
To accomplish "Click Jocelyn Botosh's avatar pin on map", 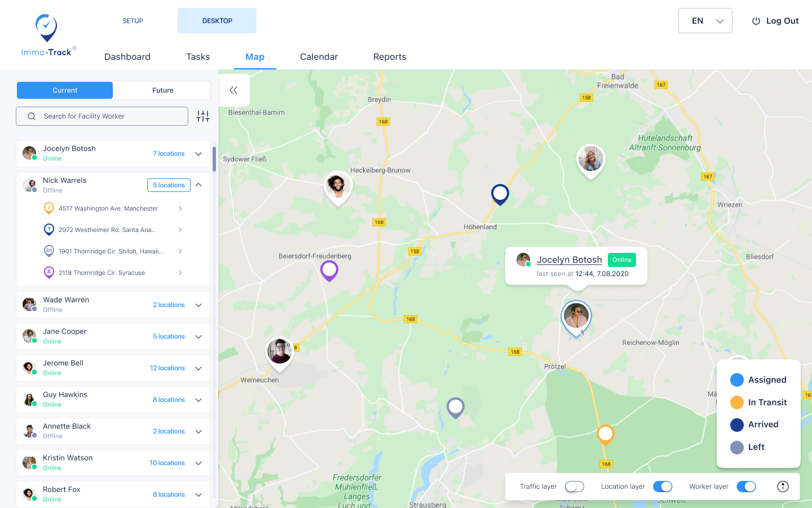I will point(576,318).
